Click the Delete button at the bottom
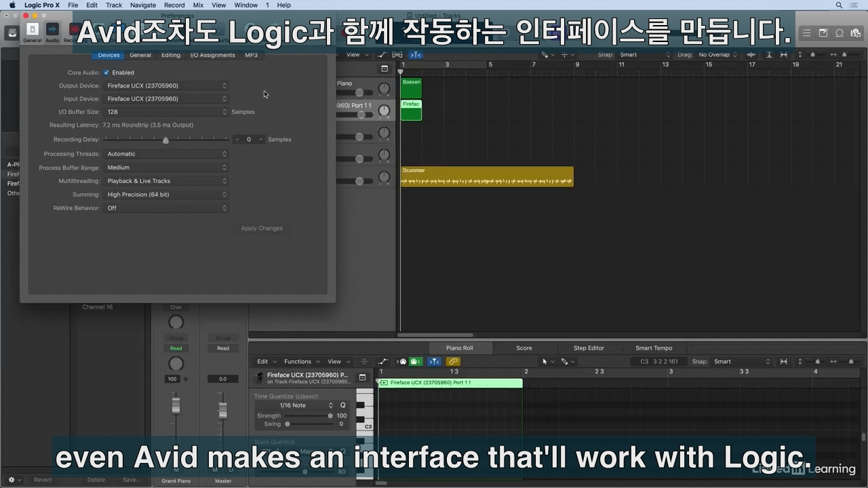The image size is (868, 488). pos(96,480)
